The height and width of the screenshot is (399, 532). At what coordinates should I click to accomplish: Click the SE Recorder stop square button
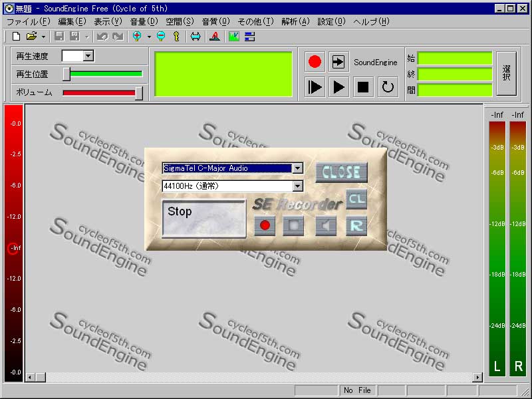tap(293, 225)
